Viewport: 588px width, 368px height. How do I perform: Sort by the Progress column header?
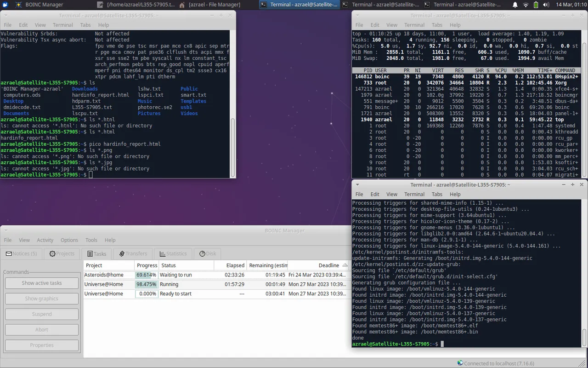(147, 265)
